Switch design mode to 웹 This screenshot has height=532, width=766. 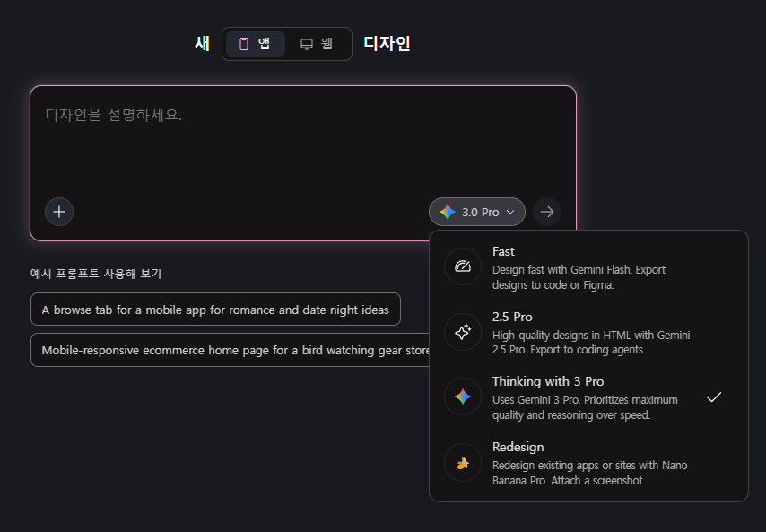(317, 44)
